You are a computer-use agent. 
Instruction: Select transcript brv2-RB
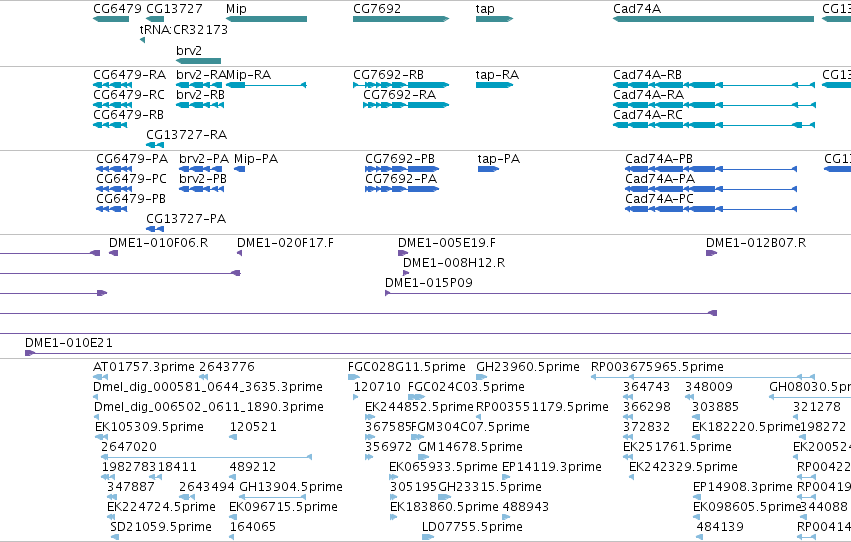coord(200,105)
